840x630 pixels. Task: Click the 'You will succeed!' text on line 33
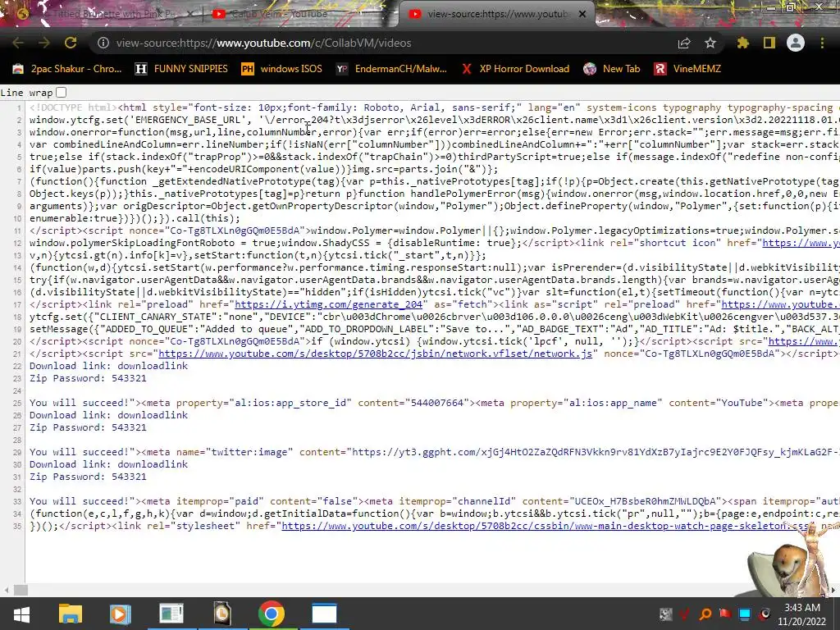tap(79, 501)
